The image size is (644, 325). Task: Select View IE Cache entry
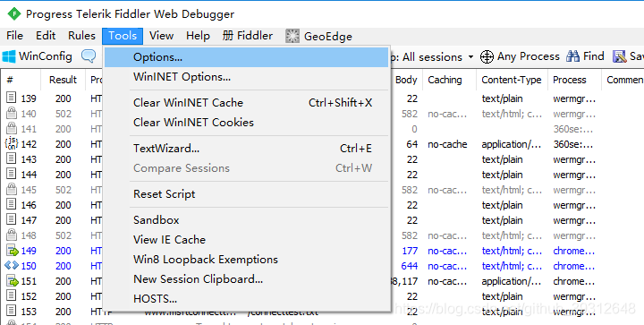coord(247,240)
